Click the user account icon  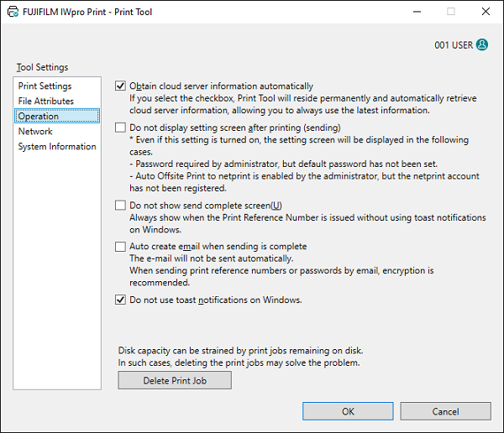[x=481, y=45]
